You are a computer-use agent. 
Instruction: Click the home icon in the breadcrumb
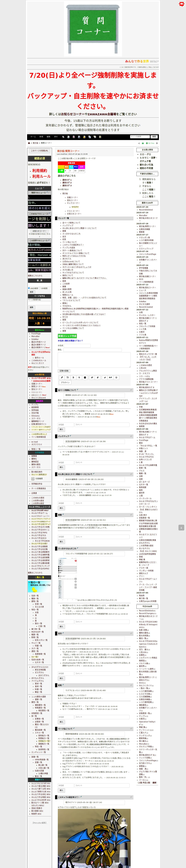(29, 143)
